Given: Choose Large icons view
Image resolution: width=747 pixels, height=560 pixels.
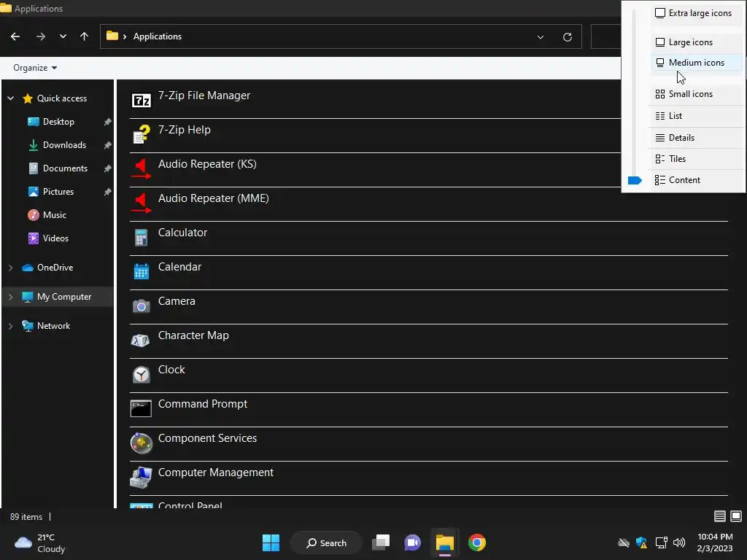Looking at the screenshot, I should pyautogui.click(x=696, y=42).
